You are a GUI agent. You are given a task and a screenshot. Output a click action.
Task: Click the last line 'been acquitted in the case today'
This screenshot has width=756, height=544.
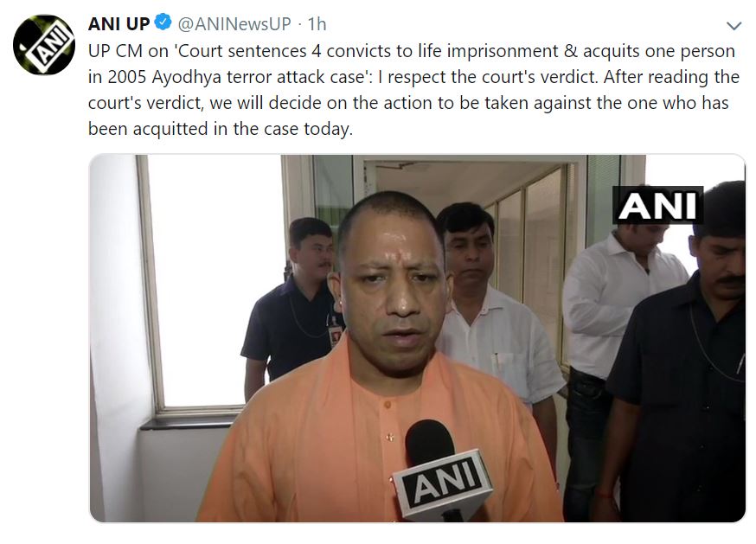[221, 129]
